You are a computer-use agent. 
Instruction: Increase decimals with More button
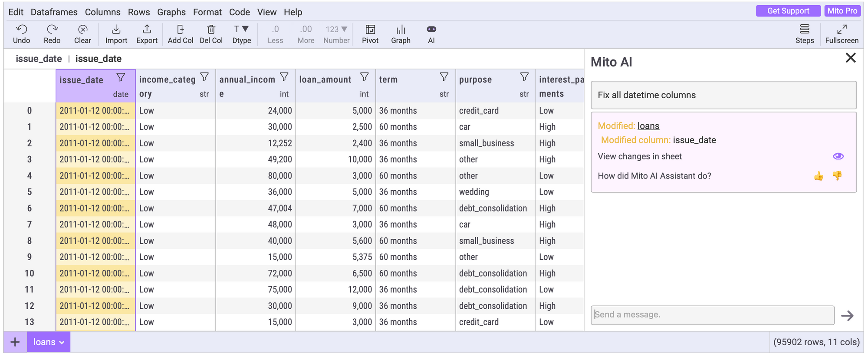(x=306, y=34)
